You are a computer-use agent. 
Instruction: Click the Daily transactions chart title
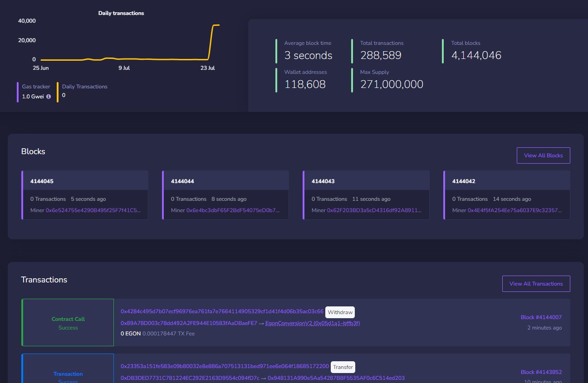(x=121, y=13)
